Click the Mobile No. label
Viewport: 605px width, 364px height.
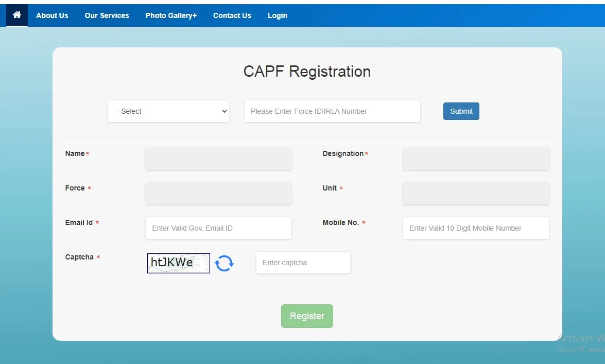click(x=341, y=223)
